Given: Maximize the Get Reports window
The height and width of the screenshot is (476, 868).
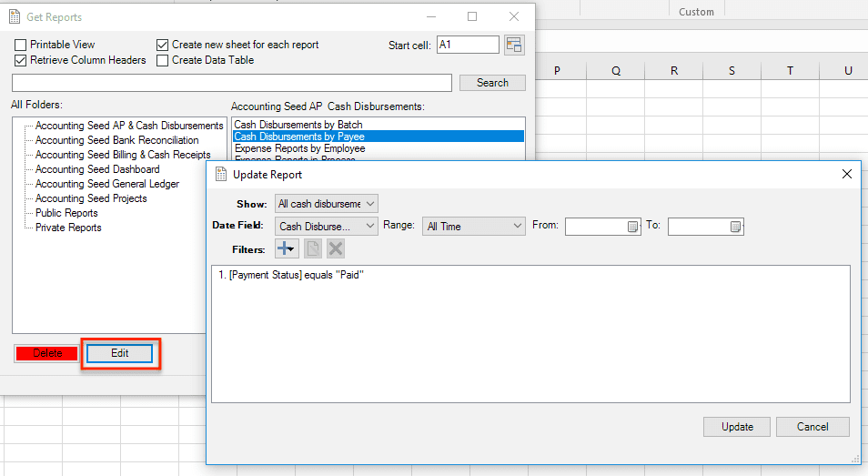Looking at the screenshot, I should [x=472, y=16].
